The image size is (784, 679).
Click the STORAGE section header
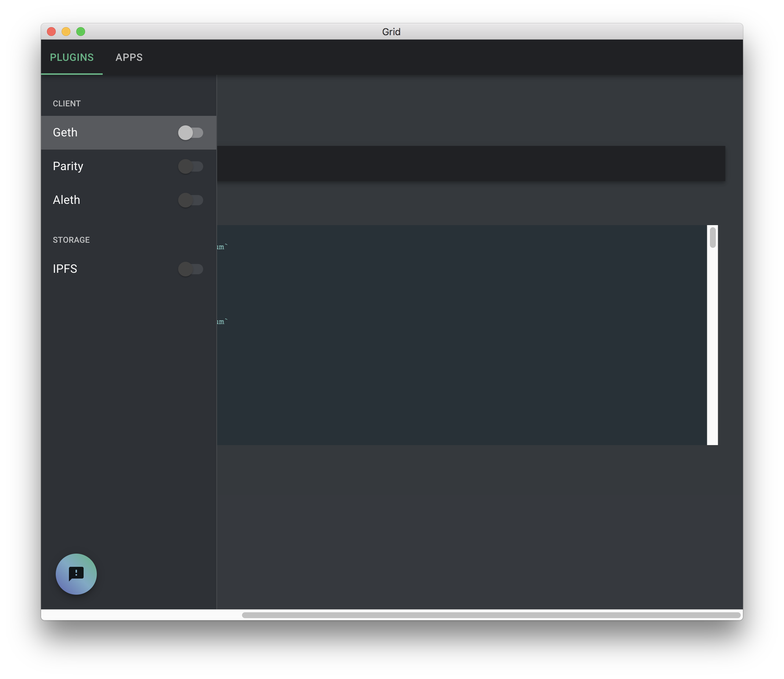[x=71, y=239]
